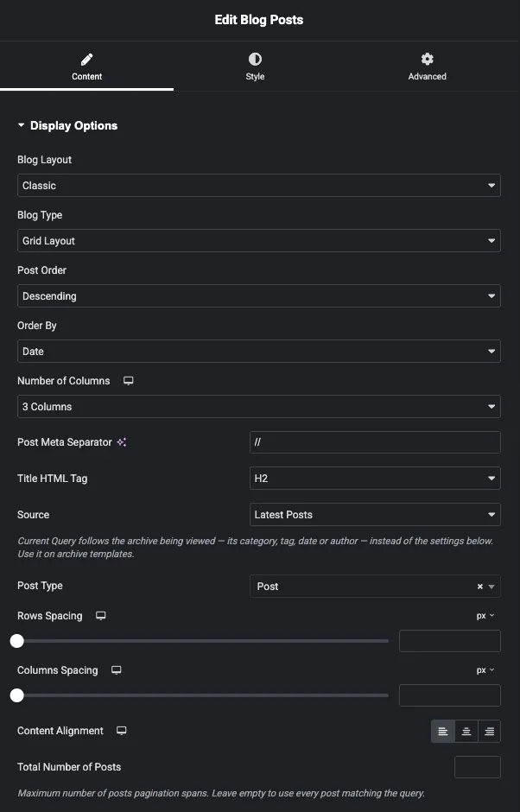520x812 pixels.
Task: Switch to the Style tab
Action: click(x=255, y=67)
